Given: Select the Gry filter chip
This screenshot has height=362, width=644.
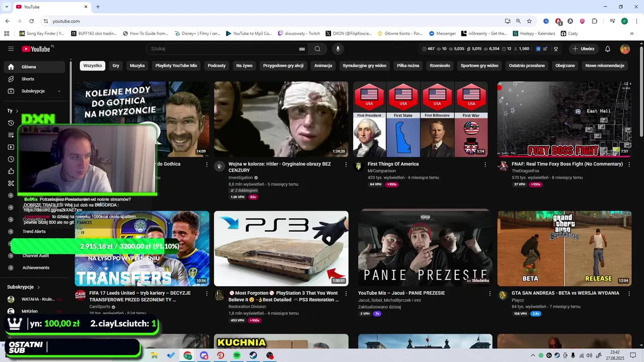Looking at the screenshot, I should pyautogui.click(x=116, y=66).
